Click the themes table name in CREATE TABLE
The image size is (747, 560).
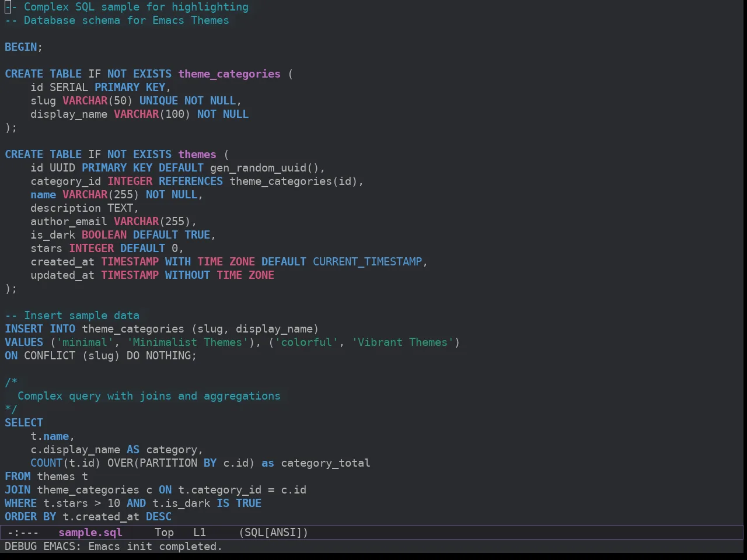197,155
